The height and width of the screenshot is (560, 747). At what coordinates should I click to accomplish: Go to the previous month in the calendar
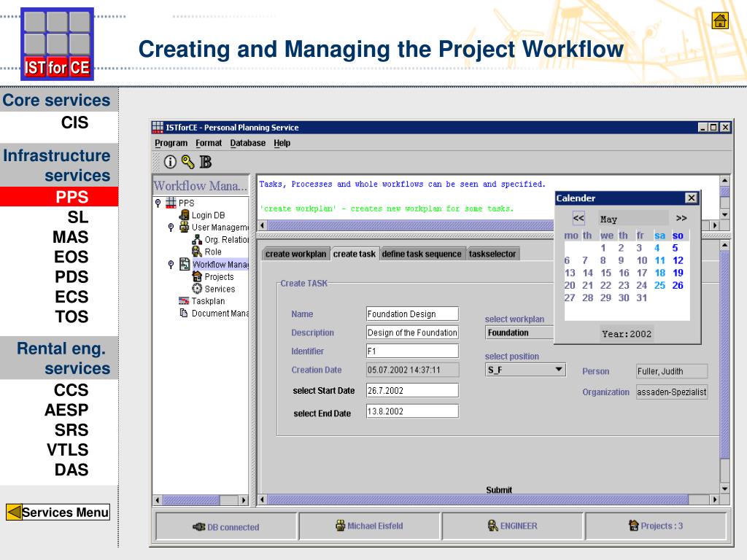578,218
